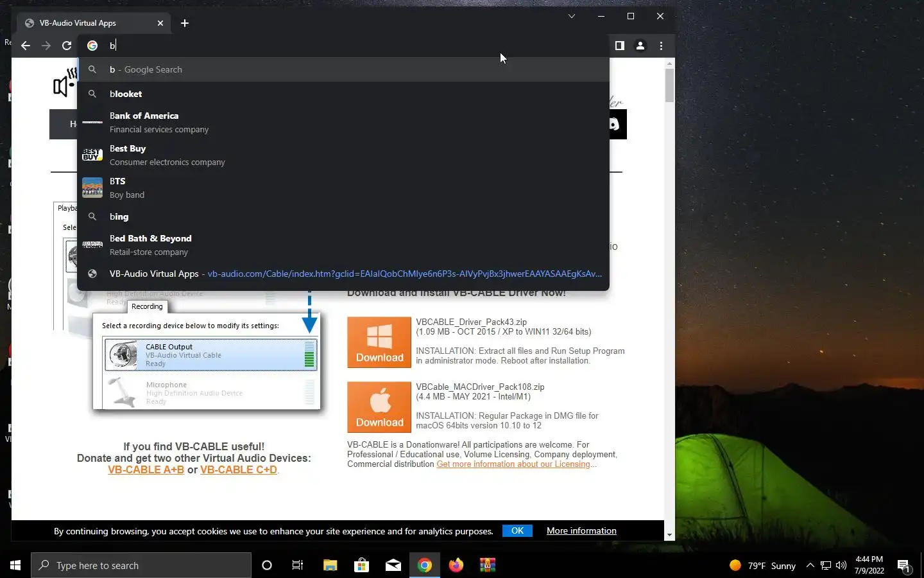Click the Mac Download button
This screenshot has width=924, height=578.
pos(379,407)
